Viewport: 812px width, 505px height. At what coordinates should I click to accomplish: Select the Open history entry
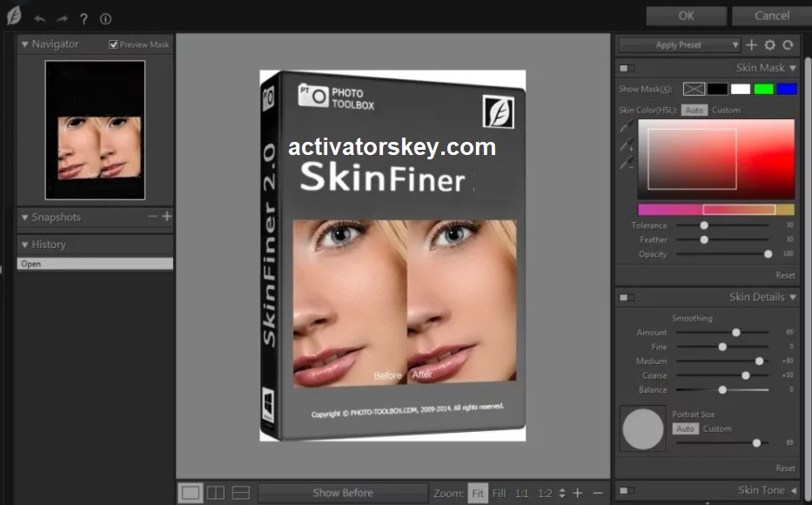pyautogui.click(x=95, y=264)
